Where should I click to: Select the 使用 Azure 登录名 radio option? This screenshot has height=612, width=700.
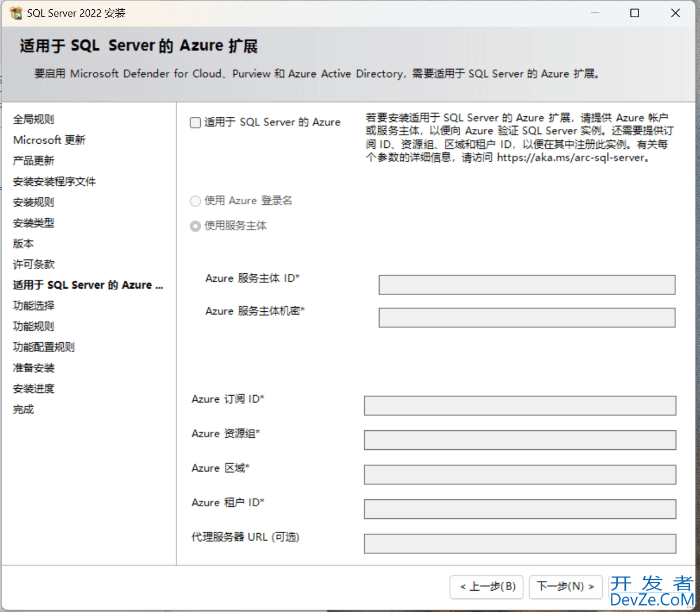point(196,201)
